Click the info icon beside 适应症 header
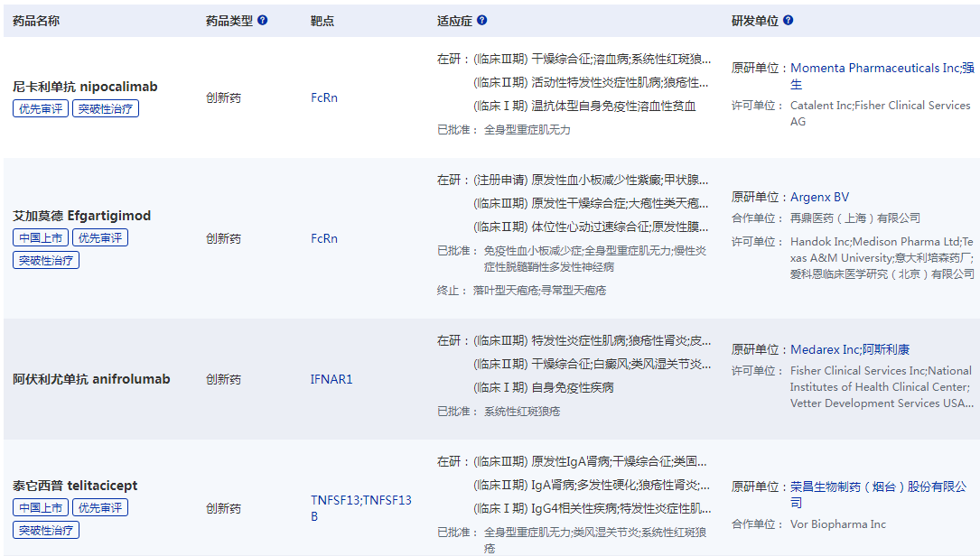 [x=482, y=20]
